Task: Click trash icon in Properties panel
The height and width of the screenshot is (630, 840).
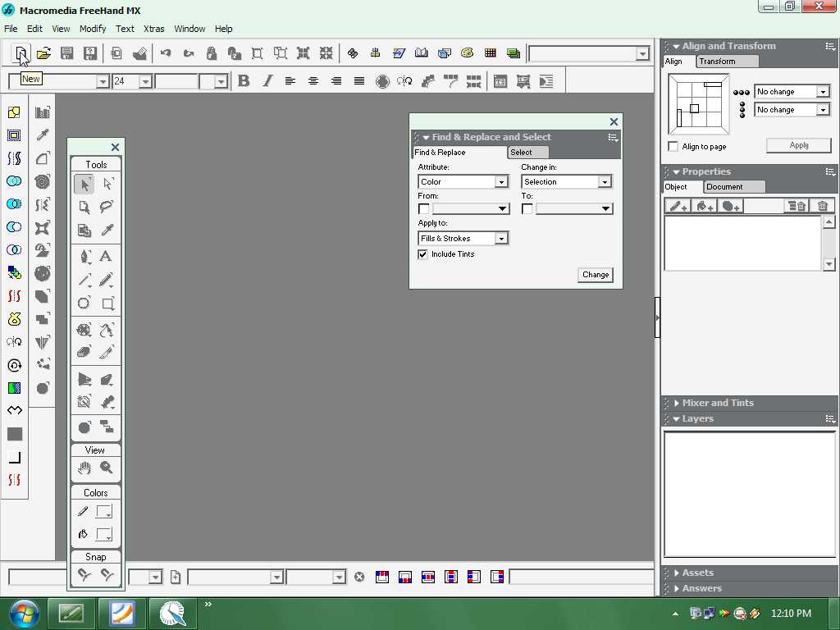Action: [x=822, y=206]
